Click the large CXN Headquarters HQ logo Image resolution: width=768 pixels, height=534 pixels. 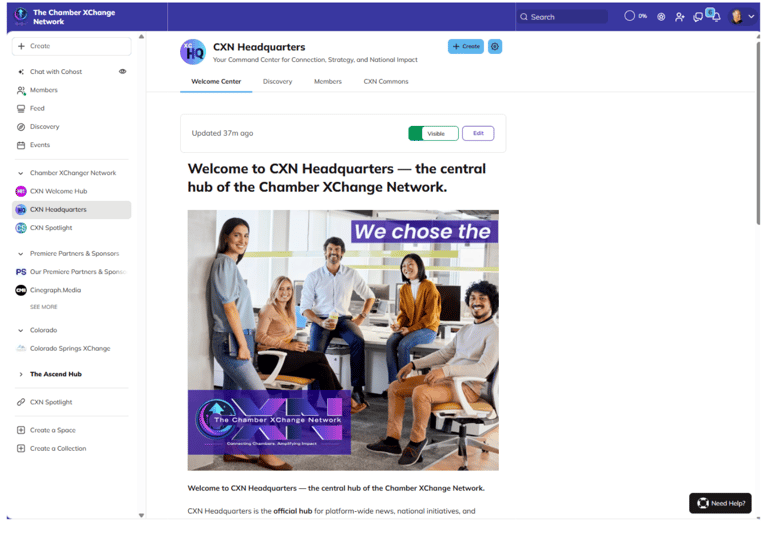pos(193,52)
